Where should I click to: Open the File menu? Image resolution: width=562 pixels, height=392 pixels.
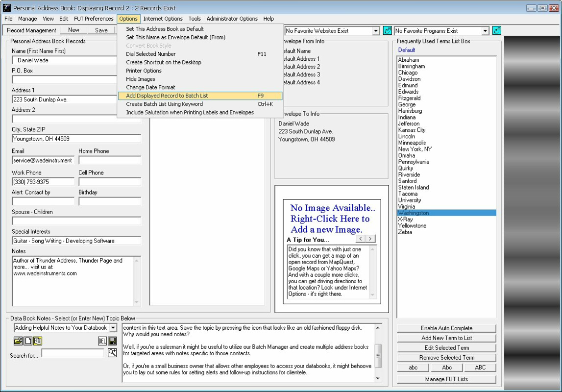point(8,19)
